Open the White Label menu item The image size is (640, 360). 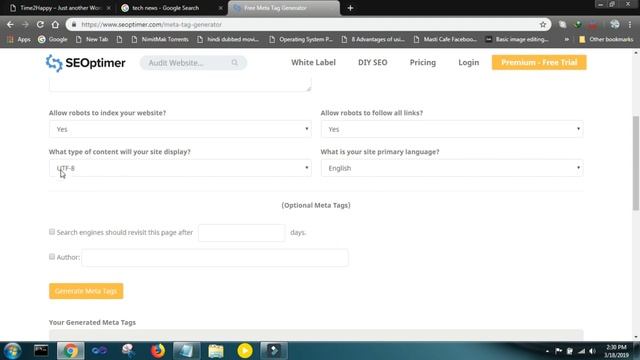click(x=313, y=62)
